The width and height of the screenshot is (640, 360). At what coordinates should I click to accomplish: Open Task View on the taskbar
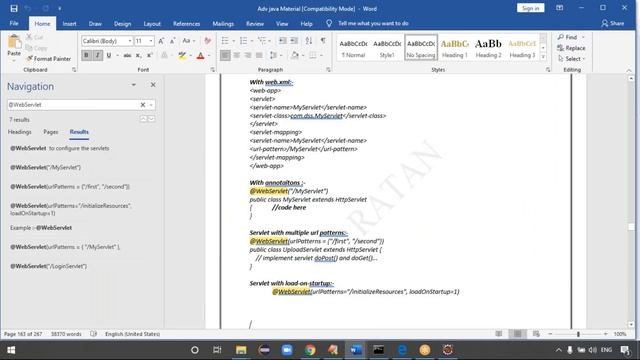217,350
